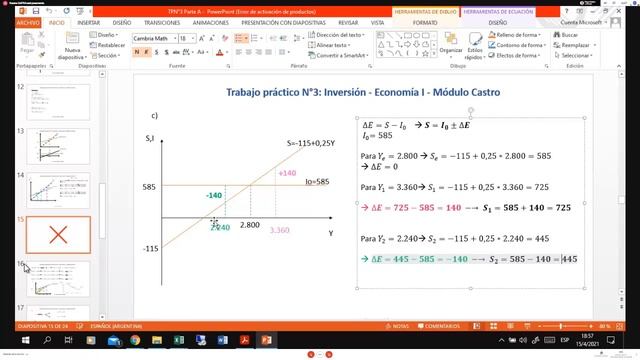Screen dimensions: 640x360
Task: Click the Format Painter brush icon
Action: coord(41,55)
